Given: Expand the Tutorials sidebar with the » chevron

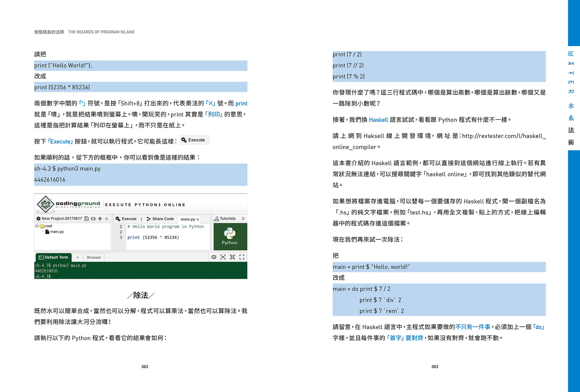Looking at the screenshot, I should [244, 218].
